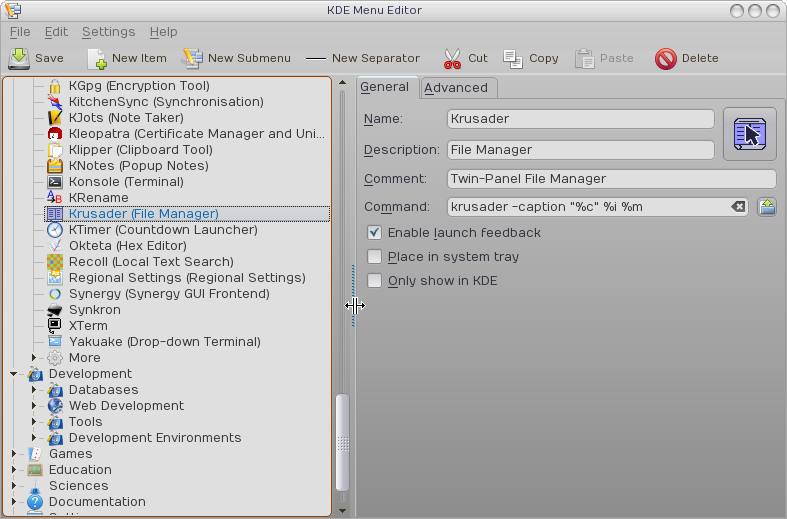Viewport: 787px width, 519px height.
Task: Clear the Command field text
Action: [738, 206]
